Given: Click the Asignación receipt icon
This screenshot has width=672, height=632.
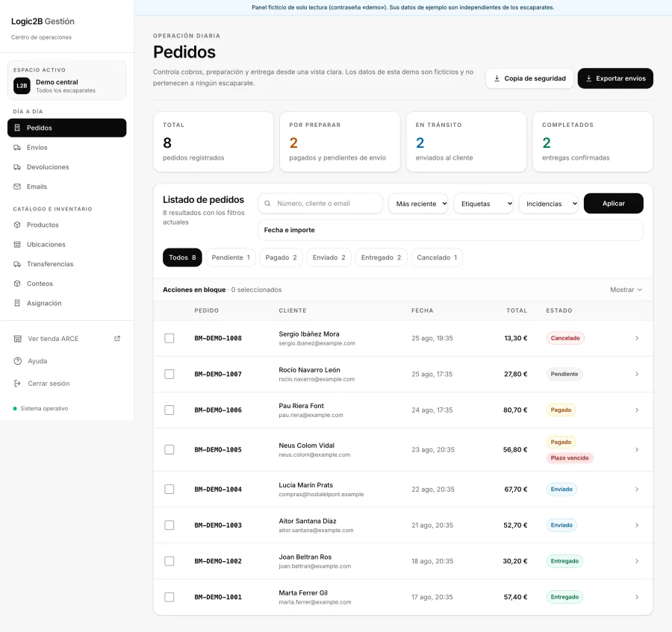Looking at the screenshot, I should pos(17,303).
